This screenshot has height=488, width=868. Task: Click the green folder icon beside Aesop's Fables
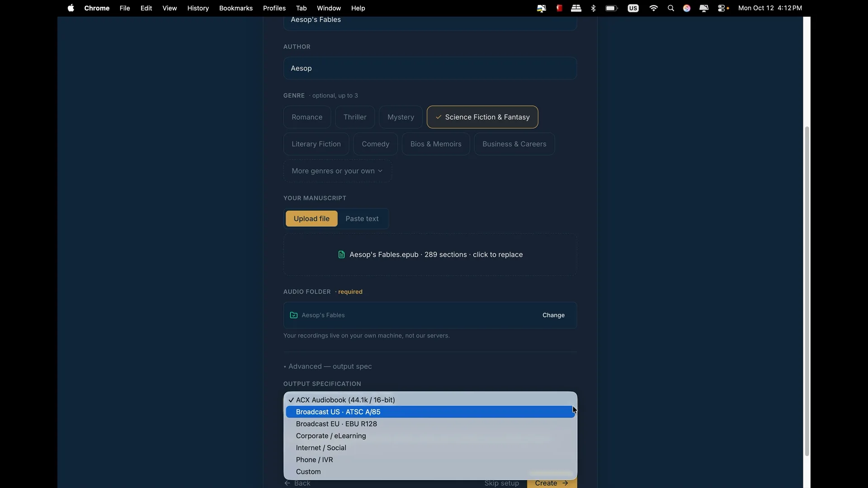pyautogui.click(x=294, y=315)
